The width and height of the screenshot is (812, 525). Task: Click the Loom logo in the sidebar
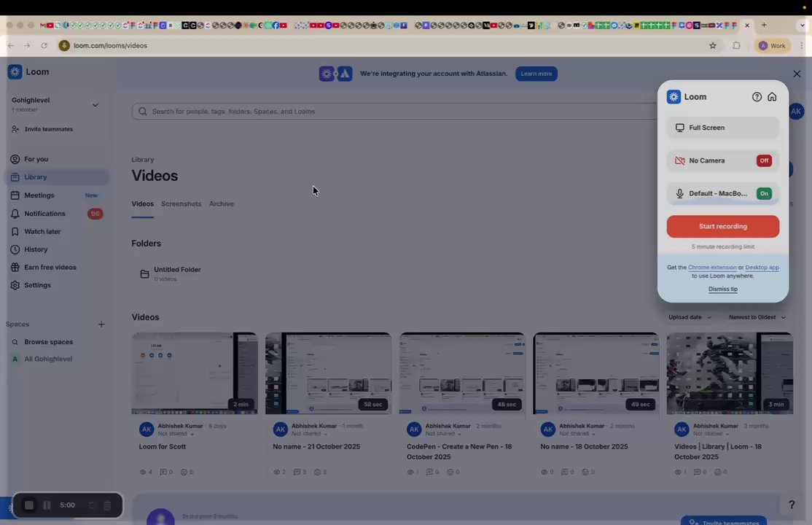coord(28,72)
